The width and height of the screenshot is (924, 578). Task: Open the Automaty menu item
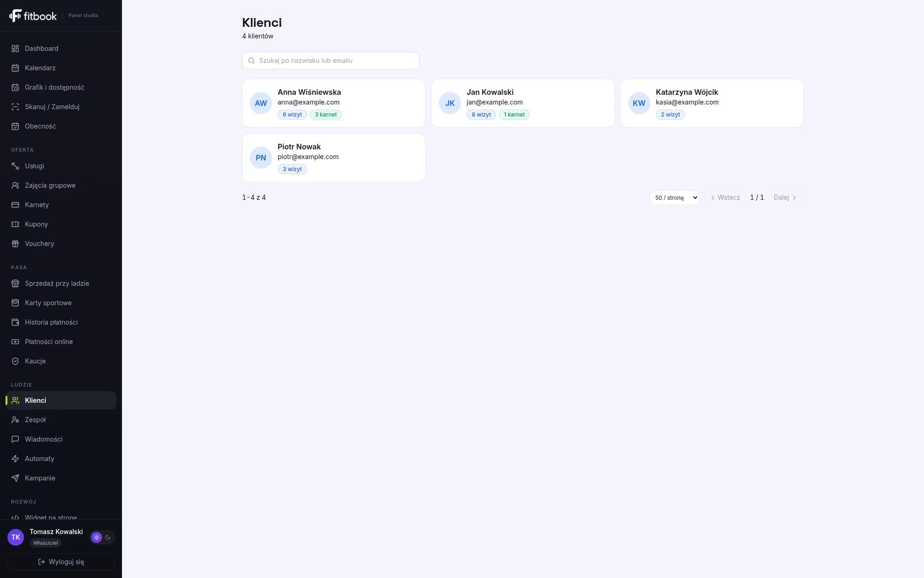(x=61, y=459)
